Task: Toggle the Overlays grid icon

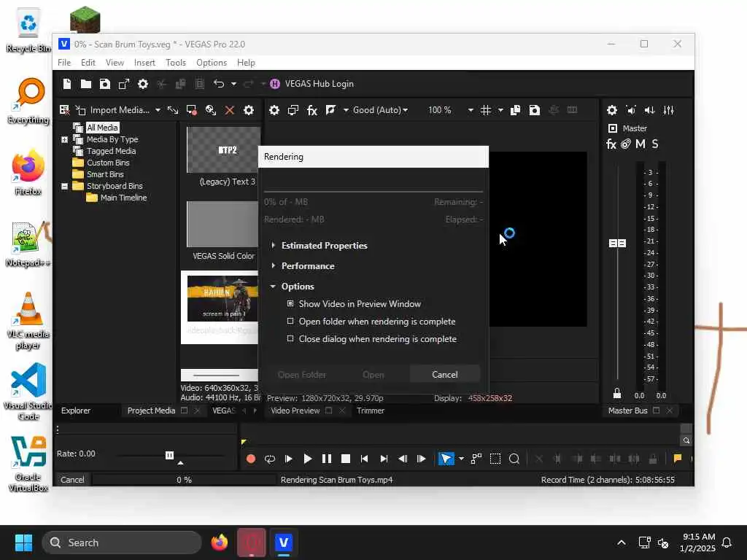Action: click(x=485, y=110)
